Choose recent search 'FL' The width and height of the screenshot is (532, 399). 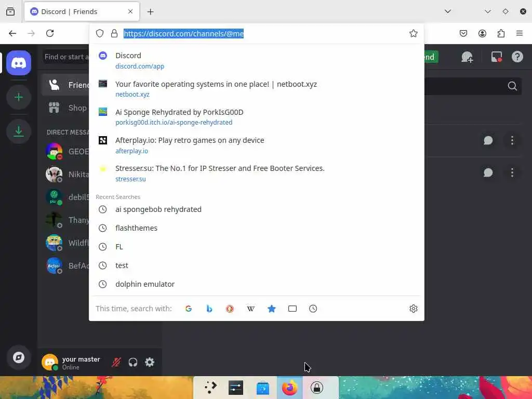pyautogui.click(x=257, y=247)
